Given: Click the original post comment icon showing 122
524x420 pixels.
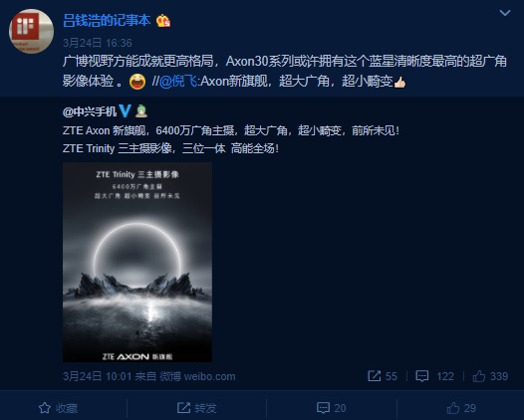Looking at the screenshot, I should pos(434,376).
